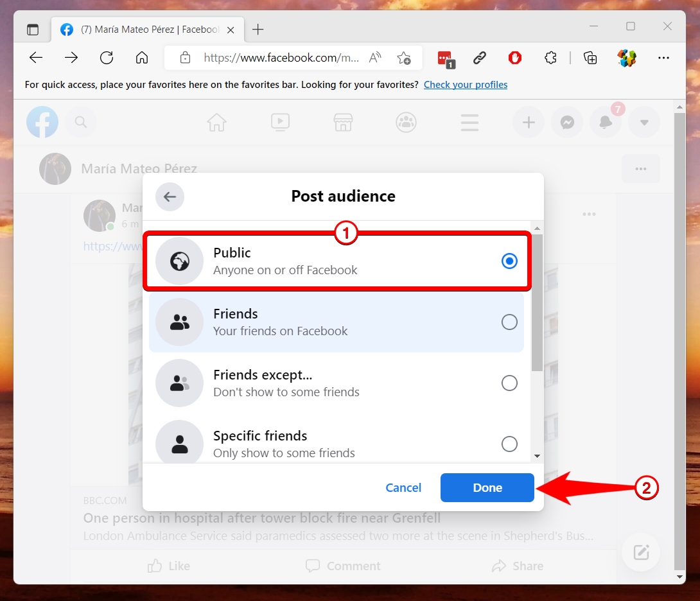
Task: Expand the Facebook account dropdown arrow
Action: click(x=644, y=122)
